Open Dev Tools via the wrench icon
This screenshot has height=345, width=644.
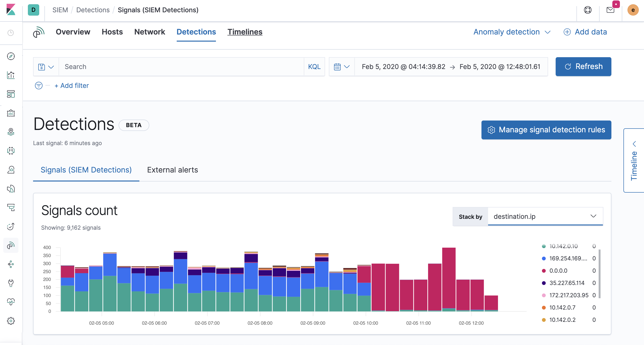tap(11, 283)
